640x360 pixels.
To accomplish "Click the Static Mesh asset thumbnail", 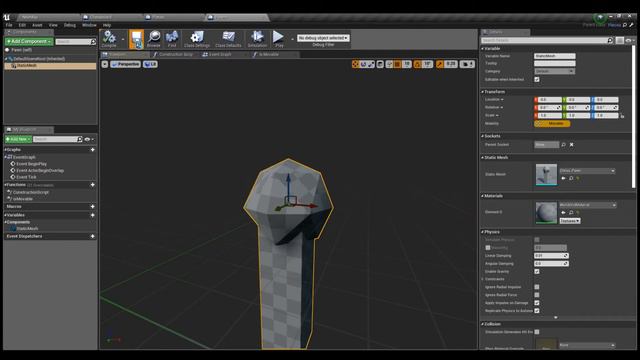I will 546,175.
